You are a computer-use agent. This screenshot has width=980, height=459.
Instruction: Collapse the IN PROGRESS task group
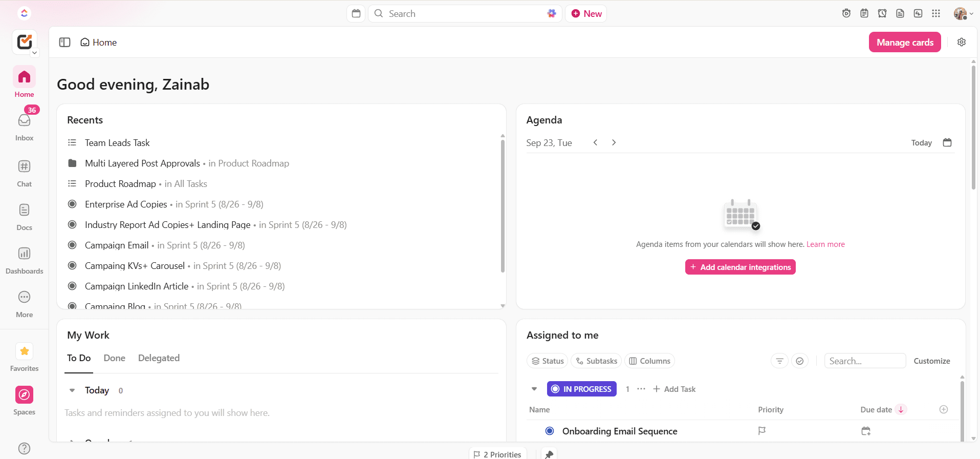[x=534, y=389]
